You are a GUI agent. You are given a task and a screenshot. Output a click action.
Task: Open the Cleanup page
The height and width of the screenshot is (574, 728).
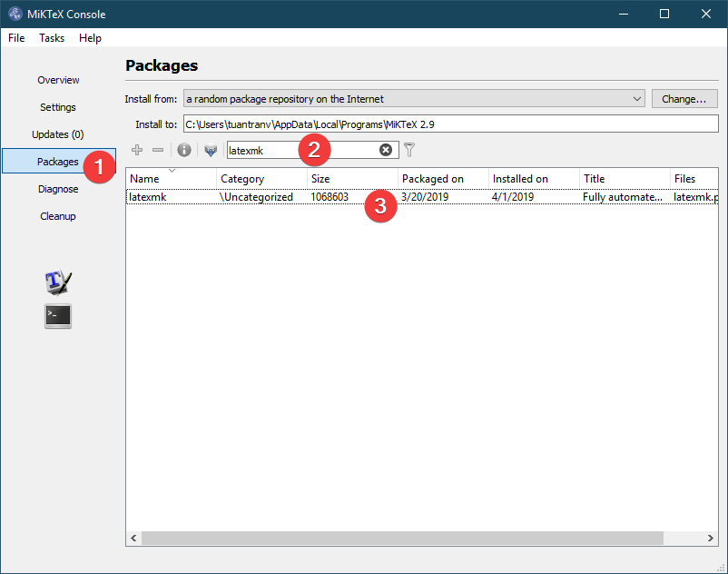pyautogui.click(x=58, y=216)
